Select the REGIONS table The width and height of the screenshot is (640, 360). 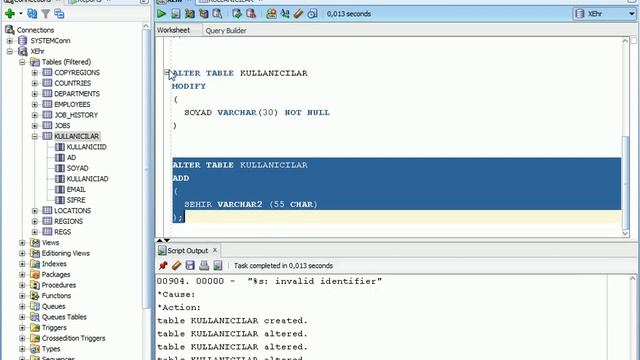tap(68, 221)
